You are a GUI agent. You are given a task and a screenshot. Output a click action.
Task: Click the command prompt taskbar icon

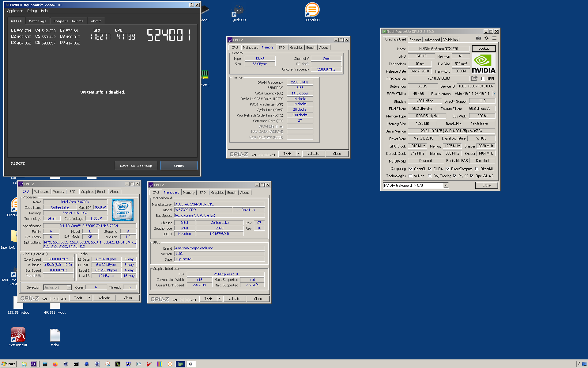(x=76, y=364)
